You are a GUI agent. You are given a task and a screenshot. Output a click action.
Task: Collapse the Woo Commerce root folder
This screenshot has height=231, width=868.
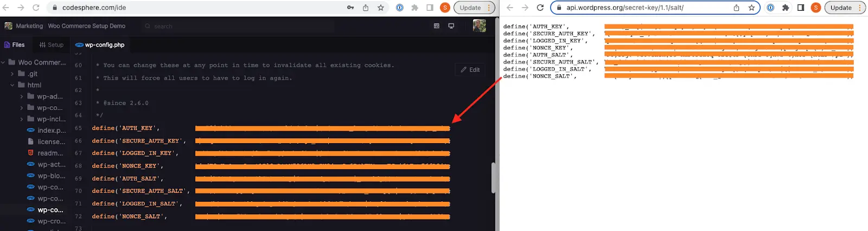pos(3,62)
